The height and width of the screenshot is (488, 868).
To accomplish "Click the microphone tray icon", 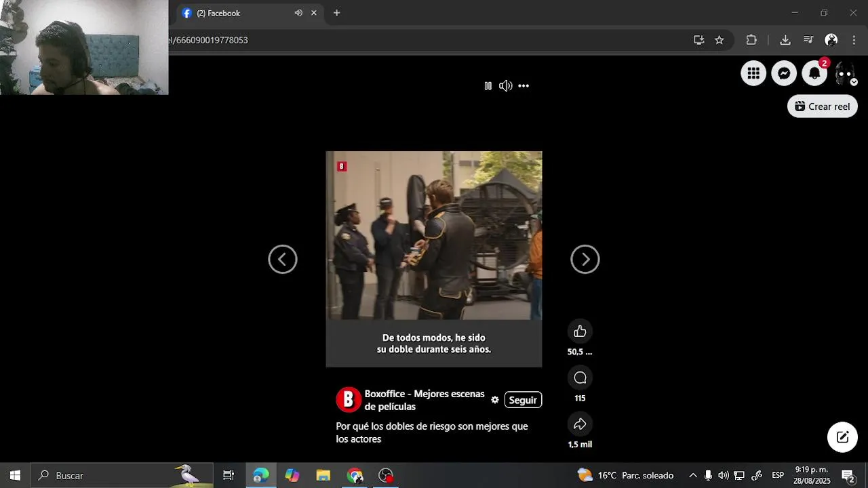I will [708, 475].
